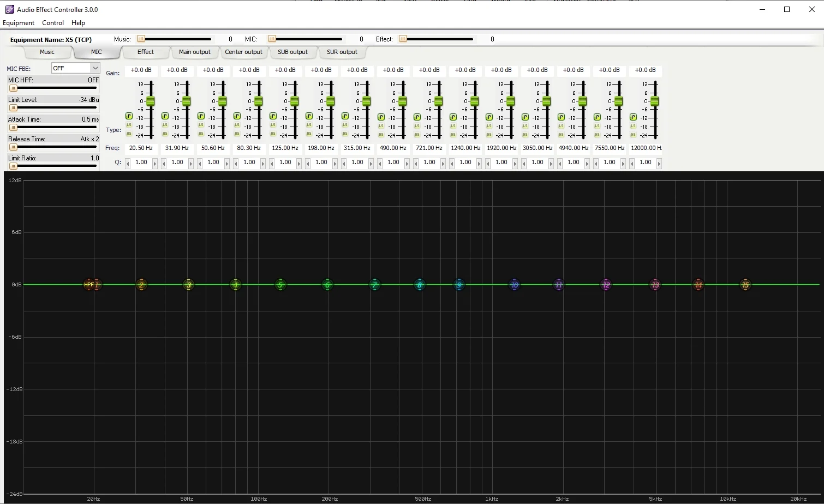
Task: Click the HPF node marker on graph
Action: coord(88,285)
